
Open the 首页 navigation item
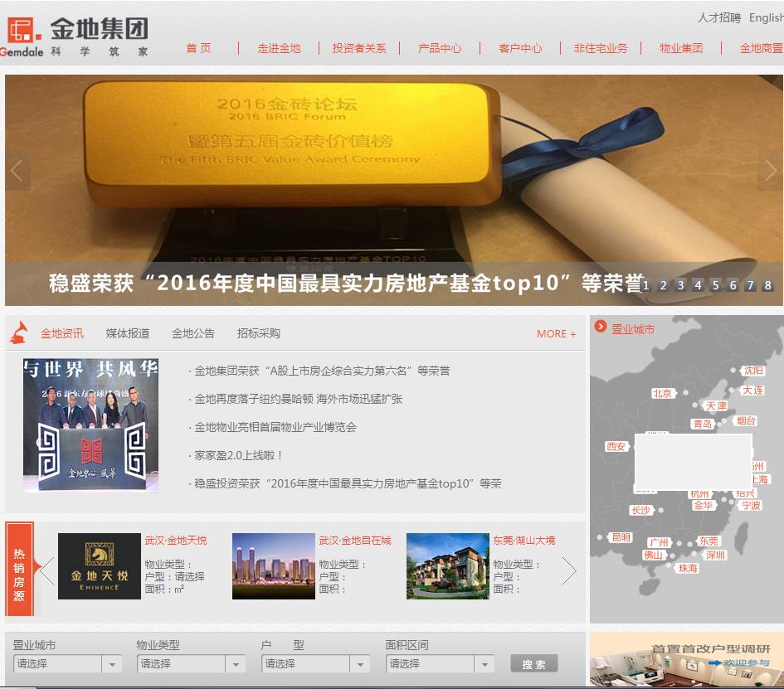click(198, 48)
